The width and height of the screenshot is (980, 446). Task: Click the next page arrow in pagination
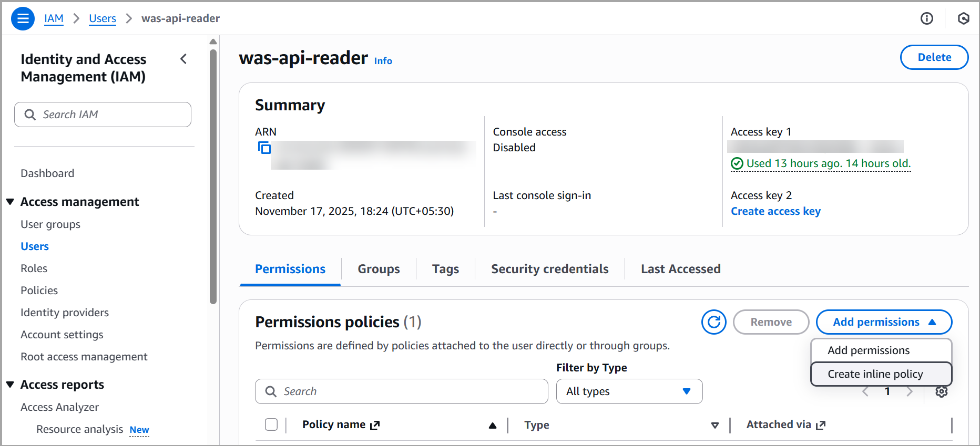[x=910, y=391]
